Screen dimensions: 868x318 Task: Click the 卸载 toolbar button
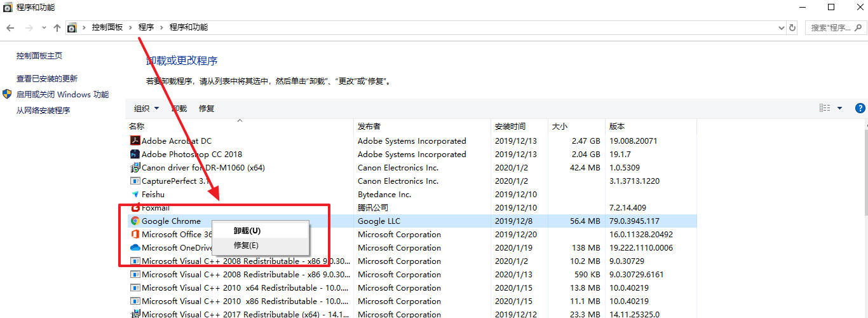tap(179, 109)
